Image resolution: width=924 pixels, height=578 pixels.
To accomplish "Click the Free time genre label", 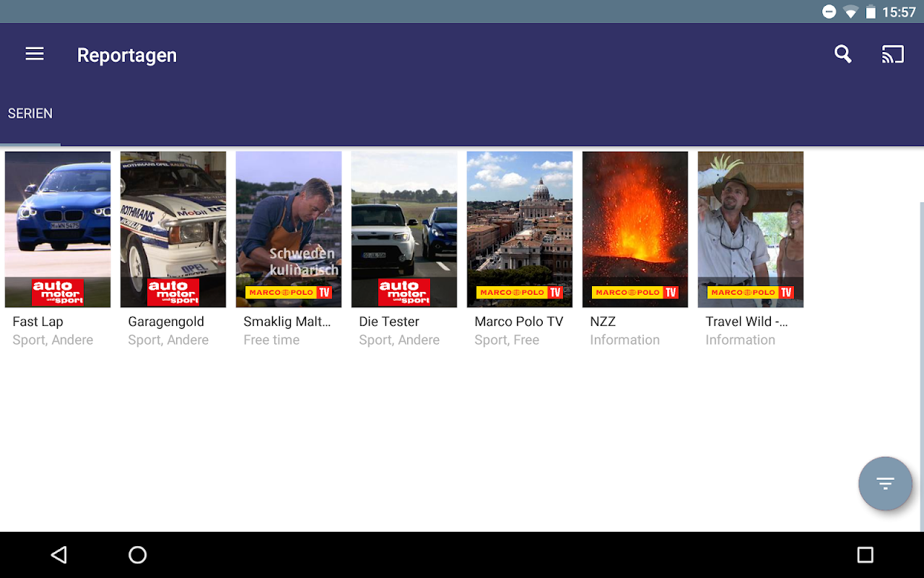I will [x=271, y=340].
